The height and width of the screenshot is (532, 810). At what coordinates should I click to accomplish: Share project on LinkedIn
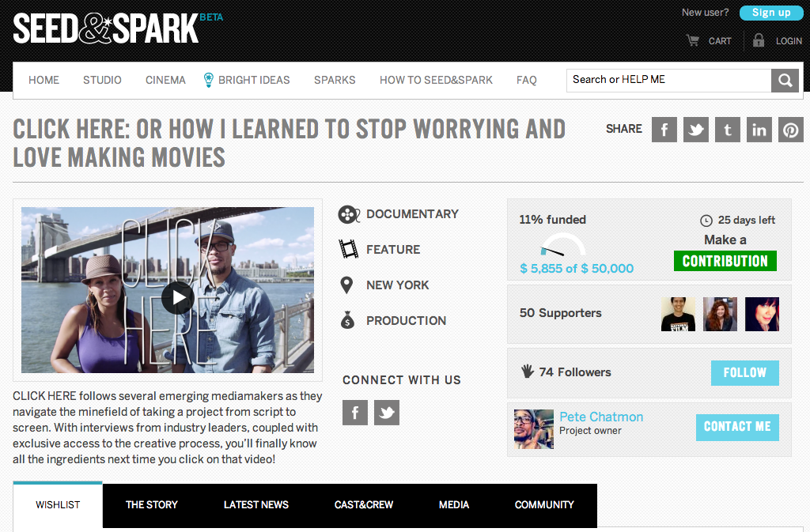coord(759,129)
